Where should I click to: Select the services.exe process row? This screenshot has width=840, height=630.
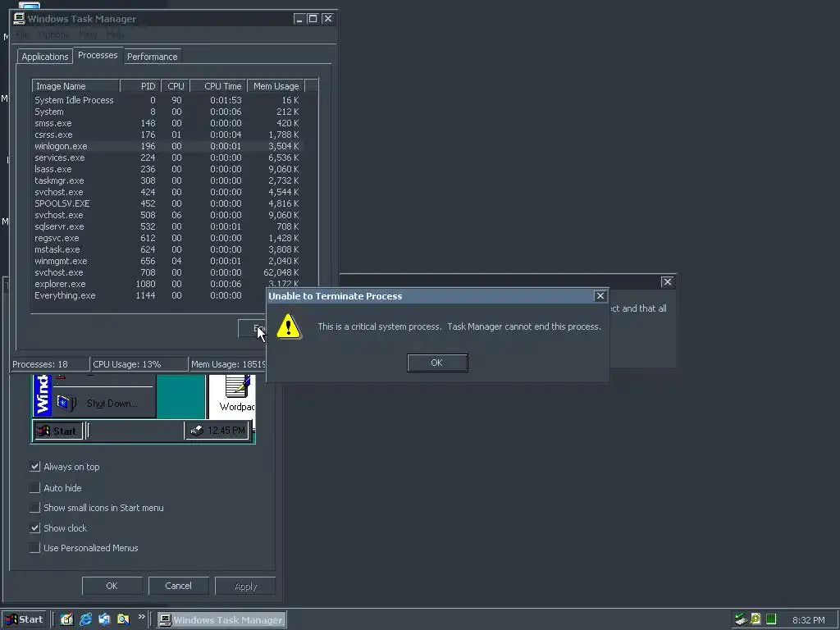[167, 157]
